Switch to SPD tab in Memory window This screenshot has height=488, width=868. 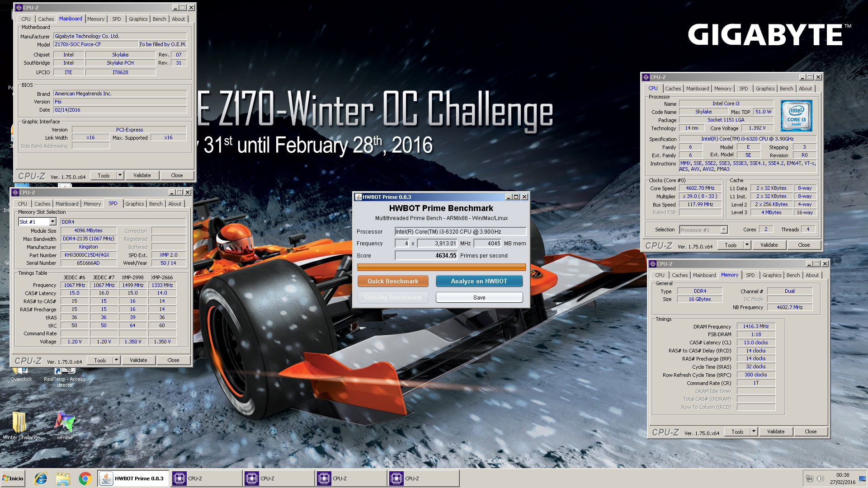[x=750, y=275]
